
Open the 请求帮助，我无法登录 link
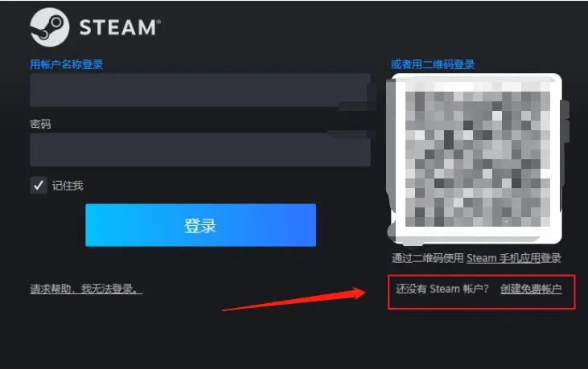click(x=86, y=289)
